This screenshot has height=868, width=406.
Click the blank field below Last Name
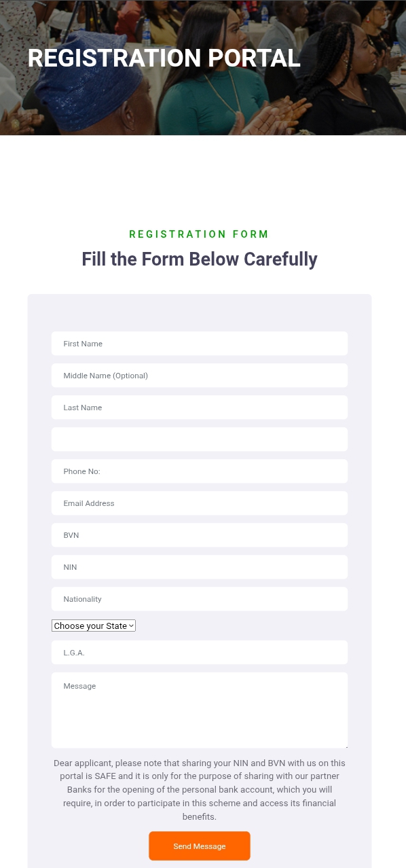point(200,439)
